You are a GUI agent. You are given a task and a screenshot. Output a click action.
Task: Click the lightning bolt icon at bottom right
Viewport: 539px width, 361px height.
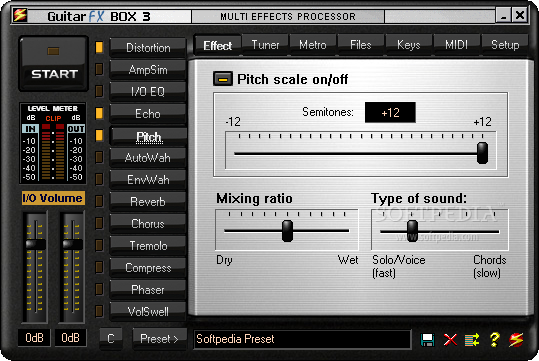click(x=516, y=340)
